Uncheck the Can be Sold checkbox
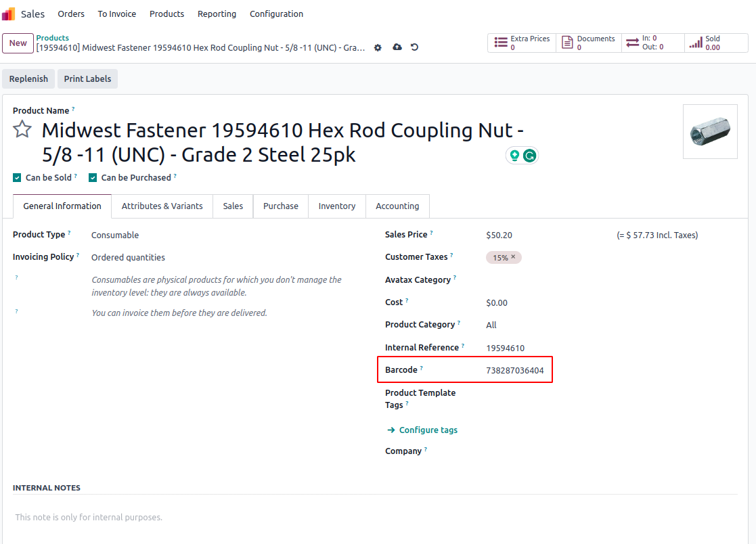The image size is (756, 544). (17, 178)
